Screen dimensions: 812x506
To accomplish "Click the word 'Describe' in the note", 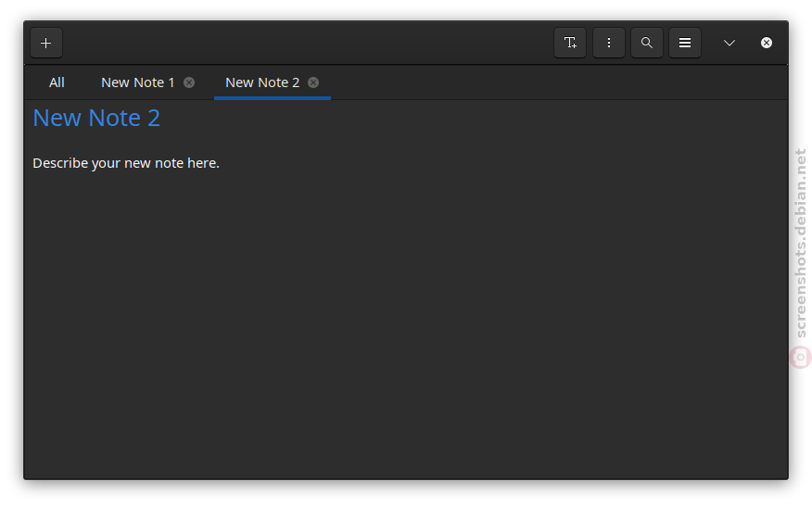I will [x=60, y=163].
